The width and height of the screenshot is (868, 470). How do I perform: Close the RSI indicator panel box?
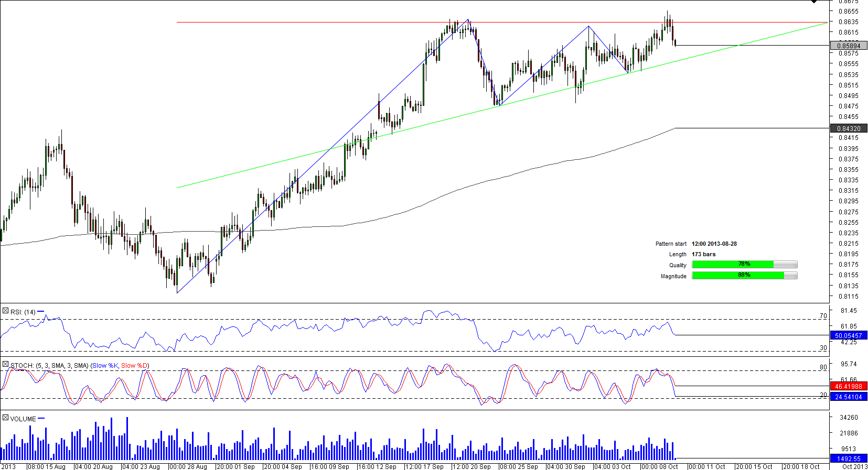(5, 311)
